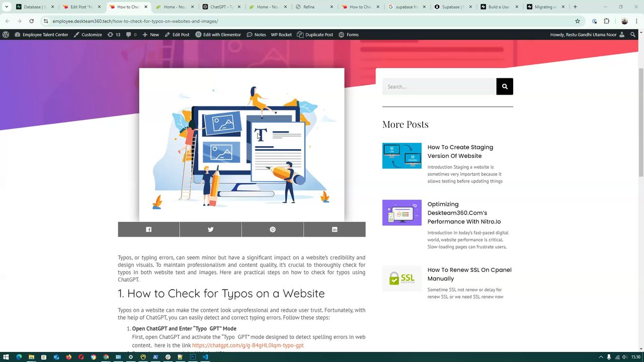Share the post on Pinterest
The image size is (644, 362).
tap(273, 229)
